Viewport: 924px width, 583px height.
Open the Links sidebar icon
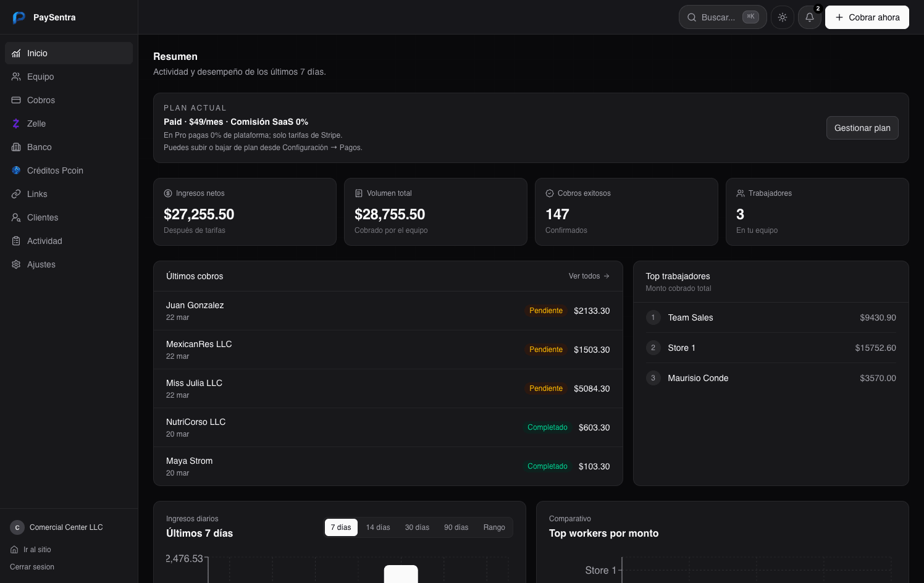point(16,194)
